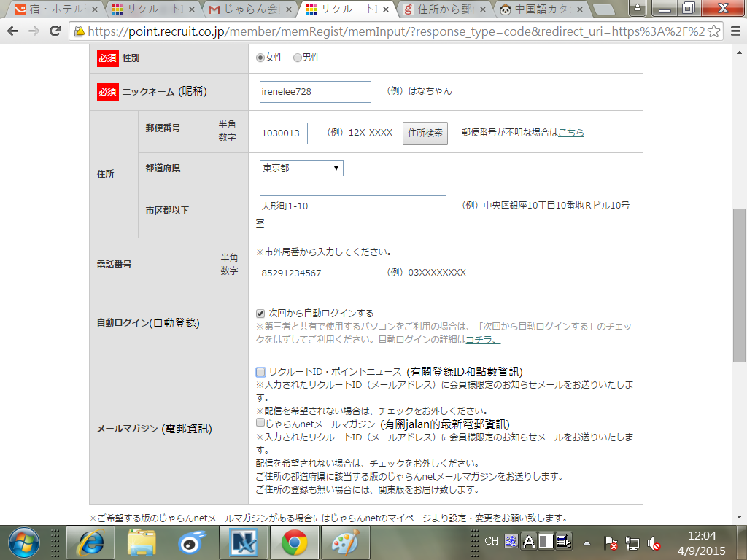
Task: Switch to the 中国語カタ tab
Action: 542,9
